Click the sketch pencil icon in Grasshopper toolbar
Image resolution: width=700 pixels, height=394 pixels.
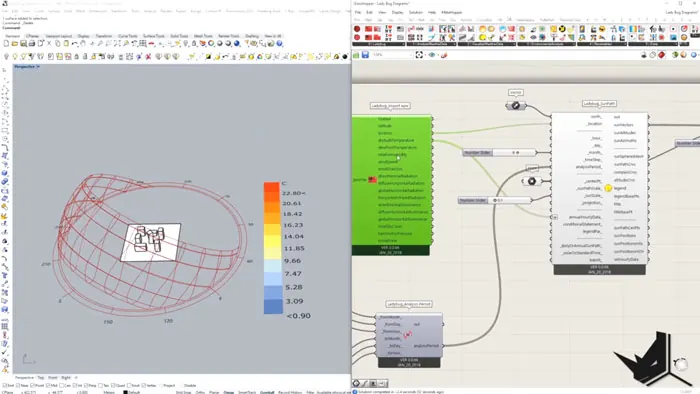tap(444, 55)
